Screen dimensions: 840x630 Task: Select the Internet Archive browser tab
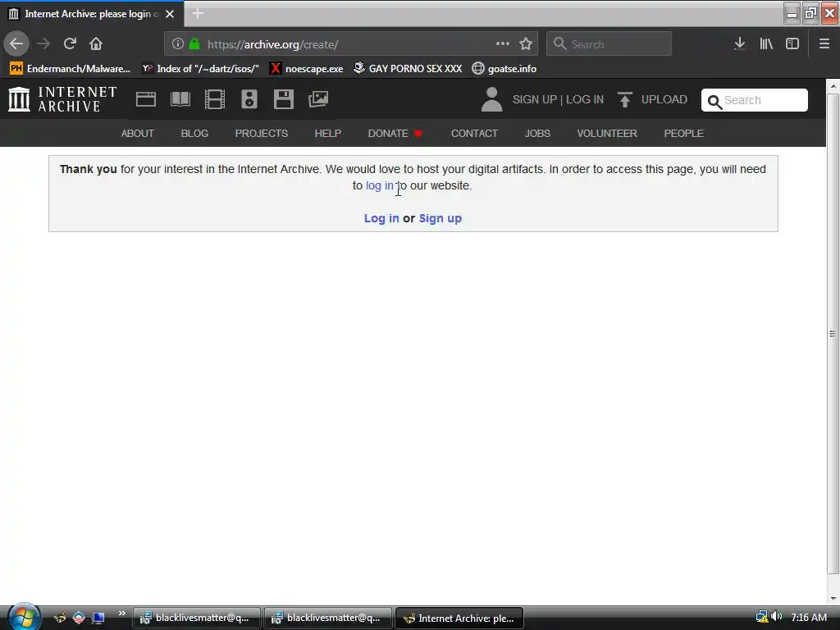coord(92,14)
